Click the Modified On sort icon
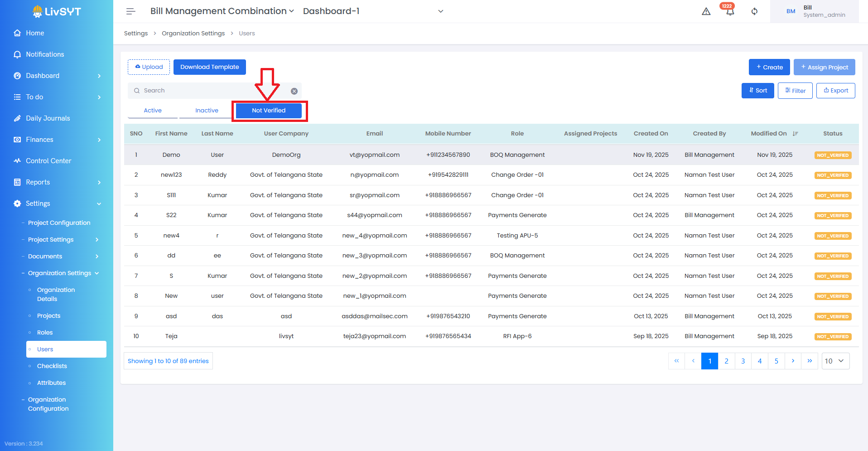 (x=795, y=134)
